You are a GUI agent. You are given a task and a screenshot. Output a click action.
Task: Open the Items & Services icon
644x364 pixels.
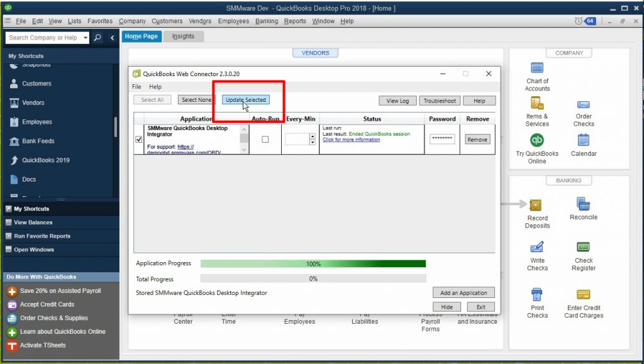pyautogui.click(x=538, y=104)
